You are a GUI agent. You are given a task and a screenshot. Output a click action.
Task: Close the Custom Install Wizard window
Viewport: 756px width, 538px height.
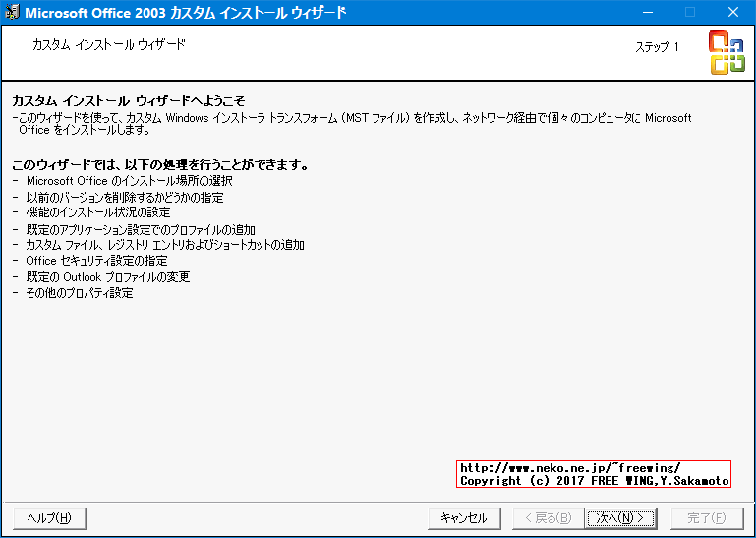click(733, 12)
